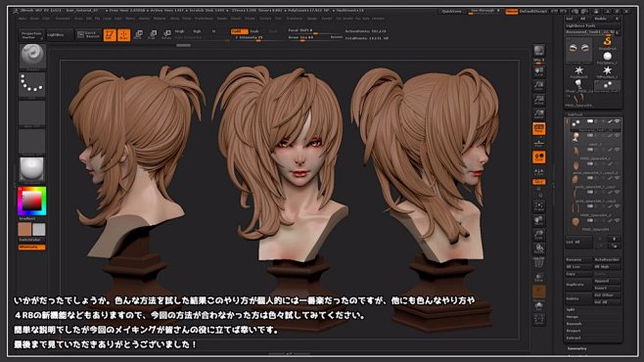Toggle L.Sym local symmetry icon
The image size is (644, 362).
tap(539, 171)
